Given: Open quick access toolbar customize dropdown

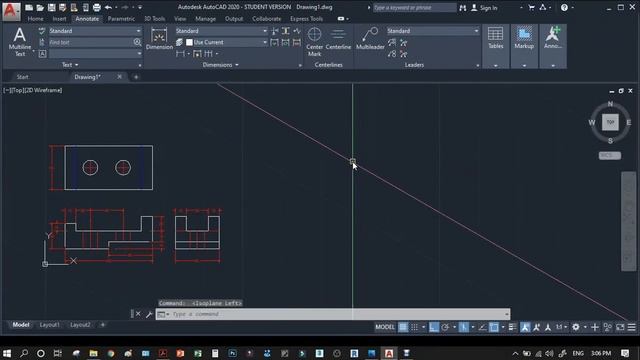Looking at the screenshot, I should click(140, 7).
